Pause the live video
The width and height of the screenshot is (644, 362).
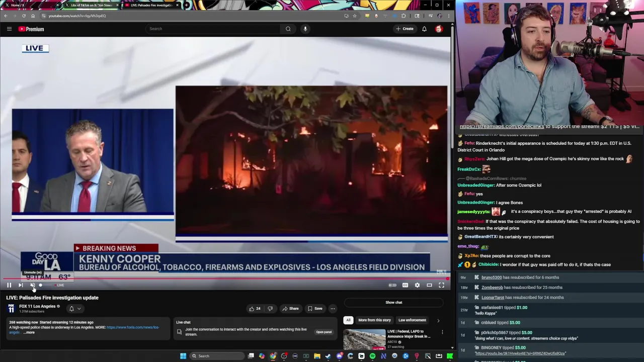[x=9, y=285]
